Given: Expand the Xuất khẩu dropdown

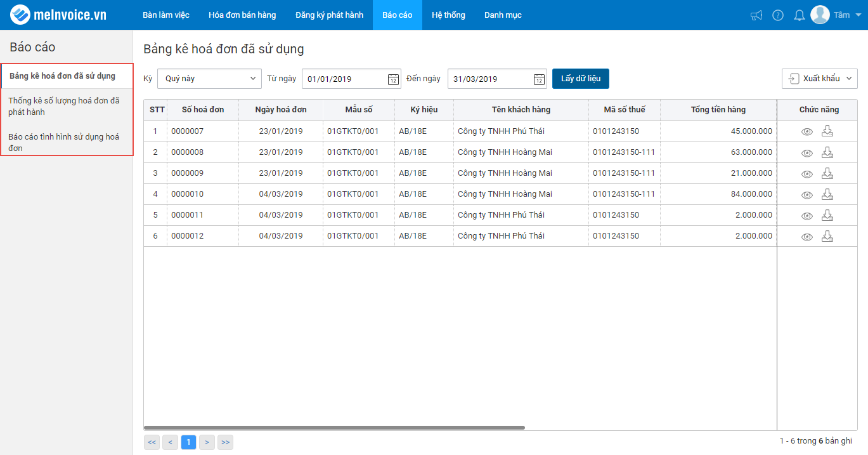Looking at the screenshot, I should point(820,79).
